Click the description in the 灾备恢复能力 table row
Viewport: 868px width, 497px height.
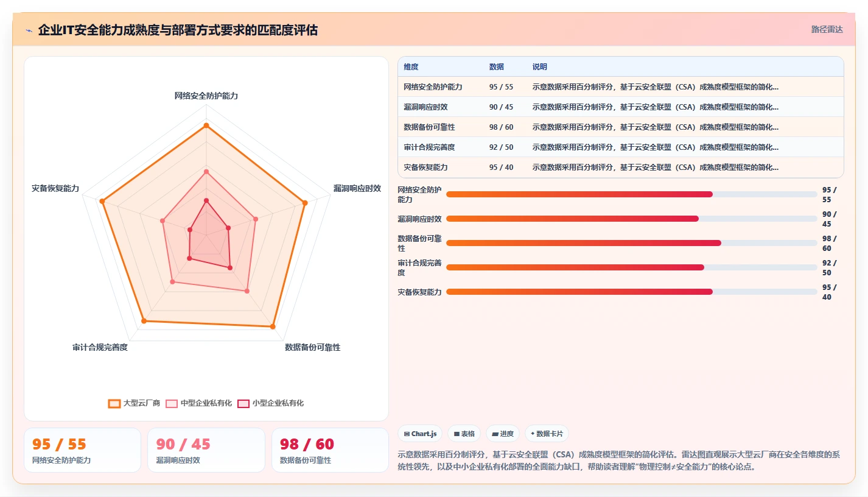(x=655, y=167)
